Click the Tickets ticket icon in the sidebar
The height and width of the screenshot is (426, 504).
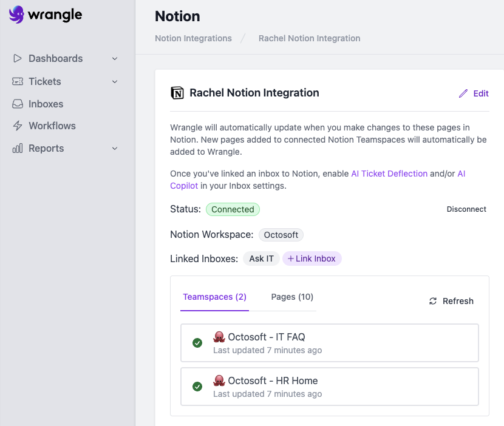click(18, 81)
